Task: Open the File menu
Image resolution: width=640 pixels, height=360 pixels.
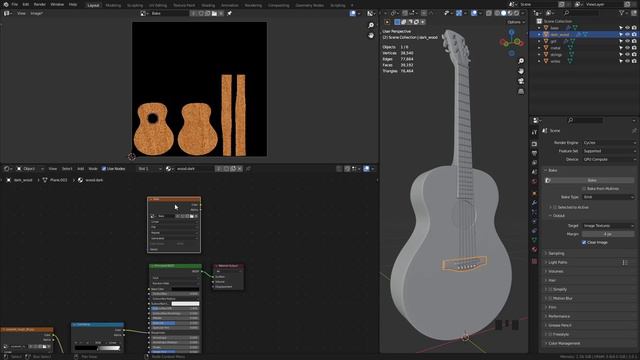Action: point(15,4)
